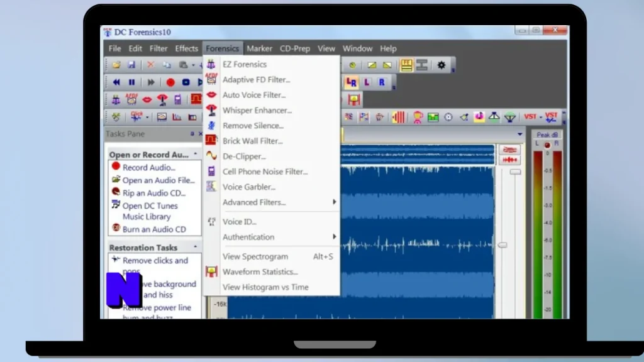Open Waveform Statistics menu entry
This screenshot has height=362, width=644.
[x=272, y=271]
